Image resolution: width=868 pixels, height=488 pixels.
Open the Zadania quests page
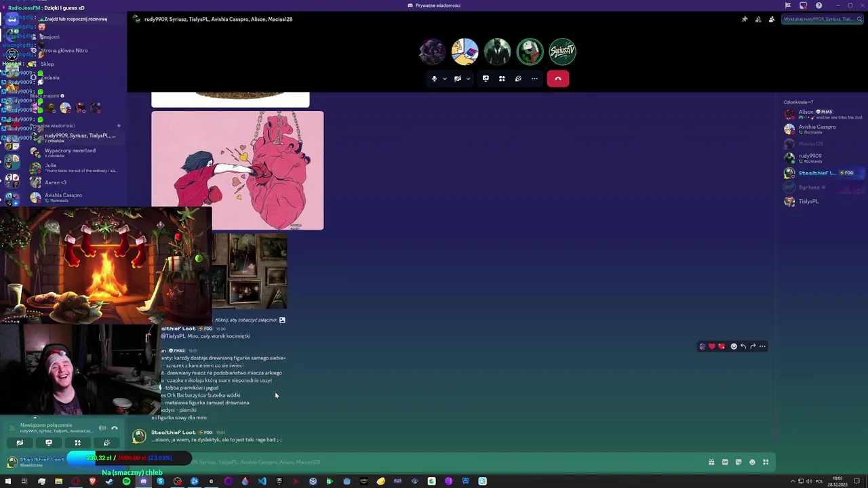75,77
